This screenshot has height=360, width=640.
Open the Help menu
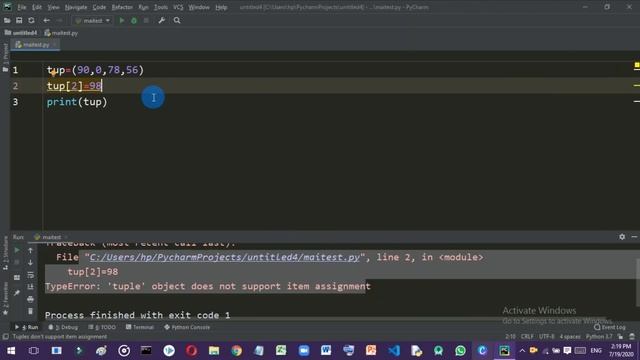[221, 7]
